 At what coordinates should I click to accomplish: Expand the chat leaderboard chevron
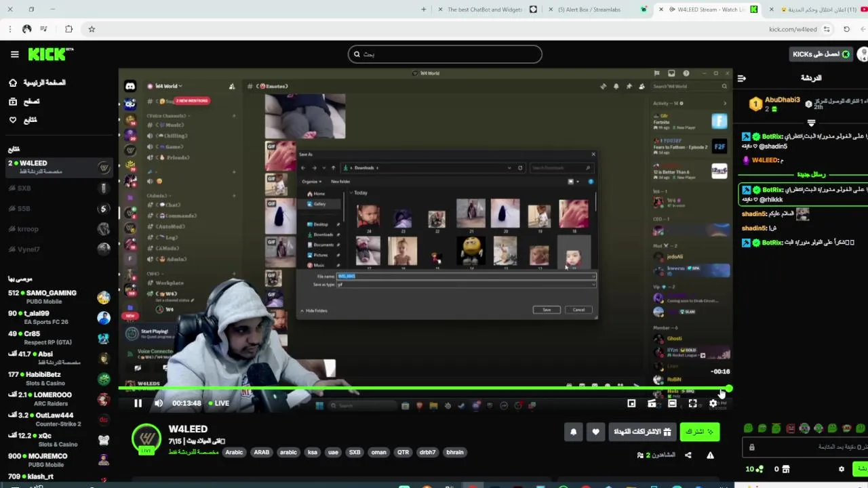click(x=811, y=123)
